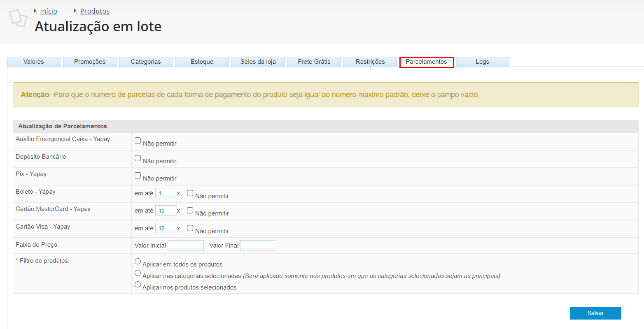
Task: Tick Não permitir for Cartão MasterCard - Yapay
Action: pyautogui.click(x=190, y=210)
